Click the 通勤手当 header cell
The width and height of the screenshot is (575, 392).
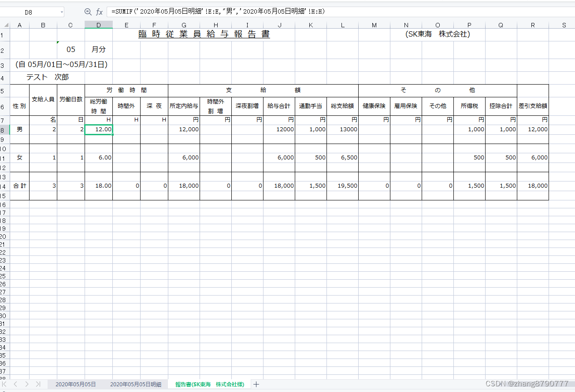[311, 106]
